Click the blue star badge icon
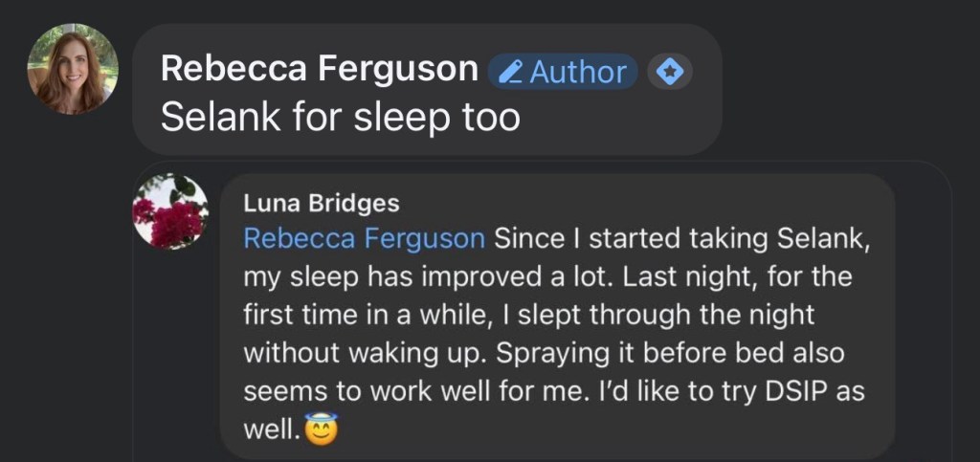The image size is (980, 462). [671, 72]
